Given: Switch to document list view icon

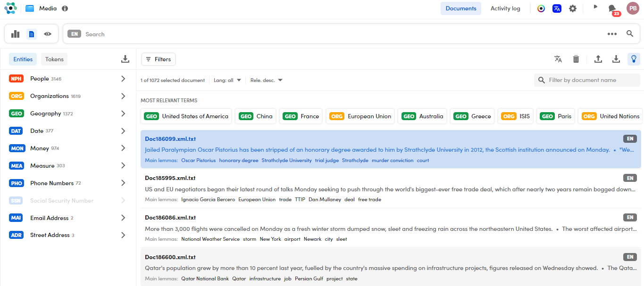Looking at the screenshot, I should (x=32, y=34).
